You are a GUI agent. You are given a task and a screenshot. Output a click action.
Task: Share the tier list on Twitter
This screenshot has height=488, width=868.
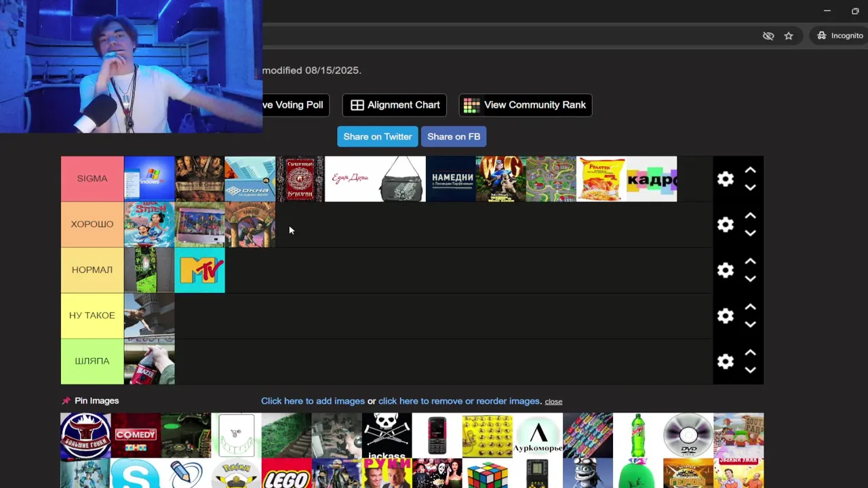[x=378, y=136]
